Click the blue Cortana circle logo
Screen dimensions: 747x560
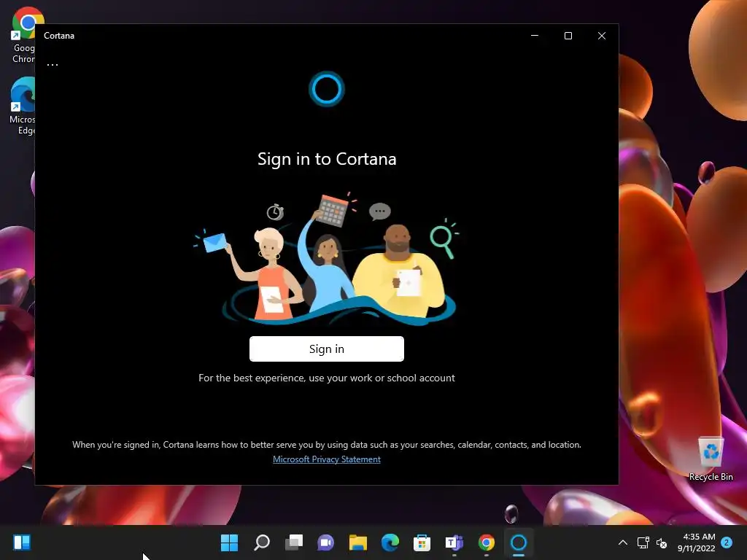click(x=326, y=89)
